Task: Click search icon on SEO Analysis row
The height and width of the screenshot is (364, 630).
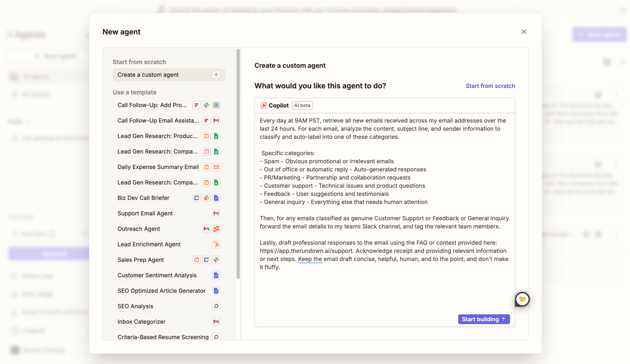Action: (x=216, y=306)
